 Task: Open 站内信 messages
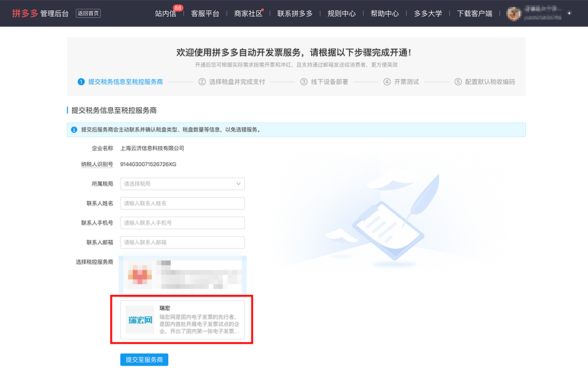coord(165,14)
